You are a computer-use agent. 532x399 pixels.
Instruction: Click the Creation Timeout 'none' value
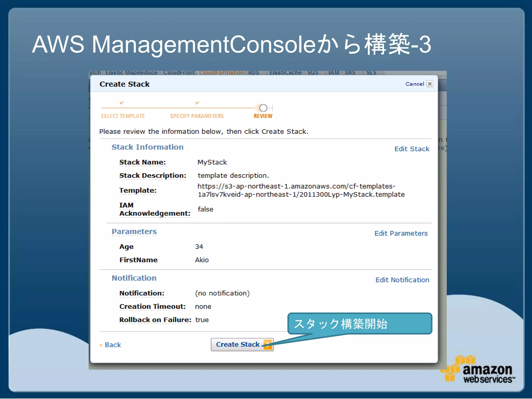203,307
